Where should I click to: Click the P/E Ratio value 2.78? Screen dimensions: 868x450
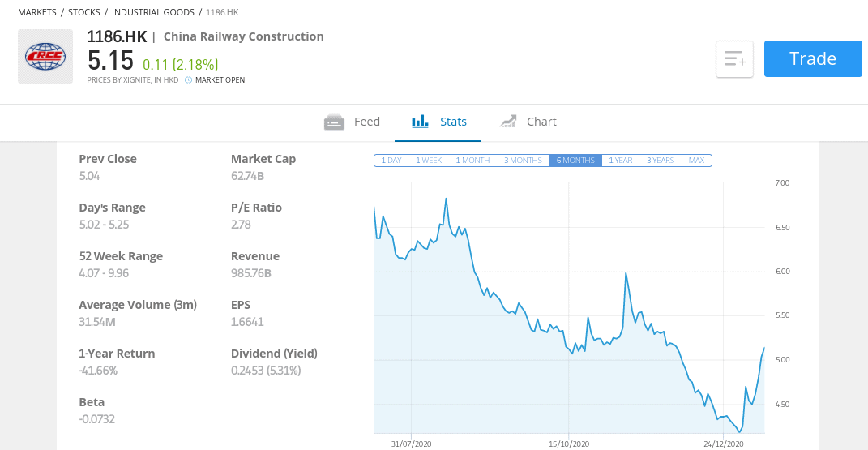coord(241,225)
